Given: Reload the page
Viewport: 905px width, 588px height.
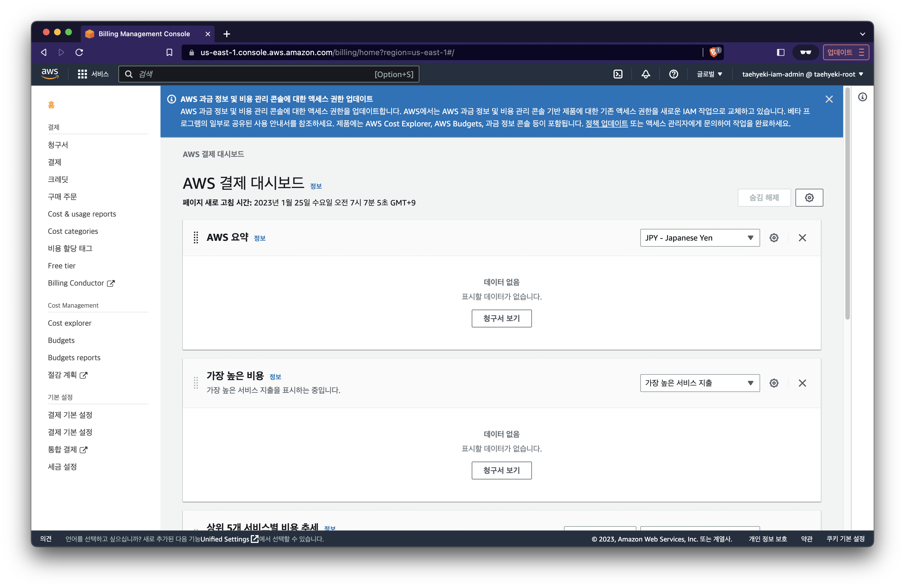Looking at the screenshot, I should click(x=79, y=52).
